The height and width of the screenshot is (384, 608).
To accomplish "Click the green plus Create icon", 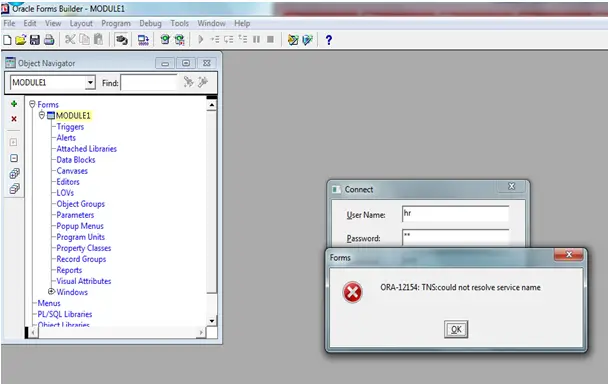I will click(x=14, y=104).
